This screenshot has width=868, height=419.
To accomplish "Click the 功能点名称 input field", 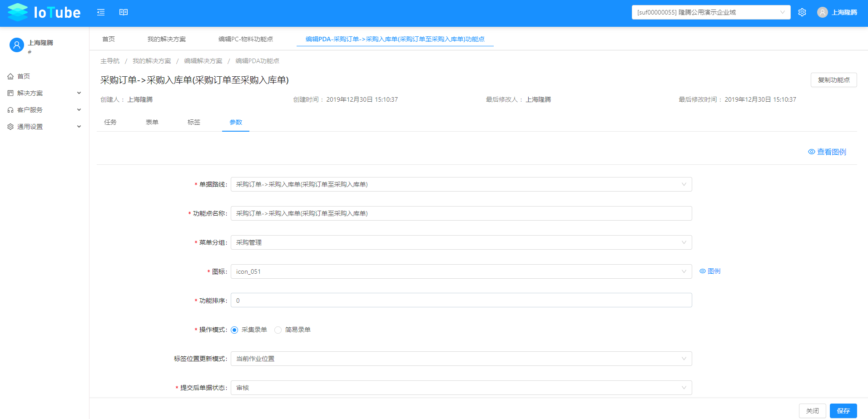I will tap(461, 213).
